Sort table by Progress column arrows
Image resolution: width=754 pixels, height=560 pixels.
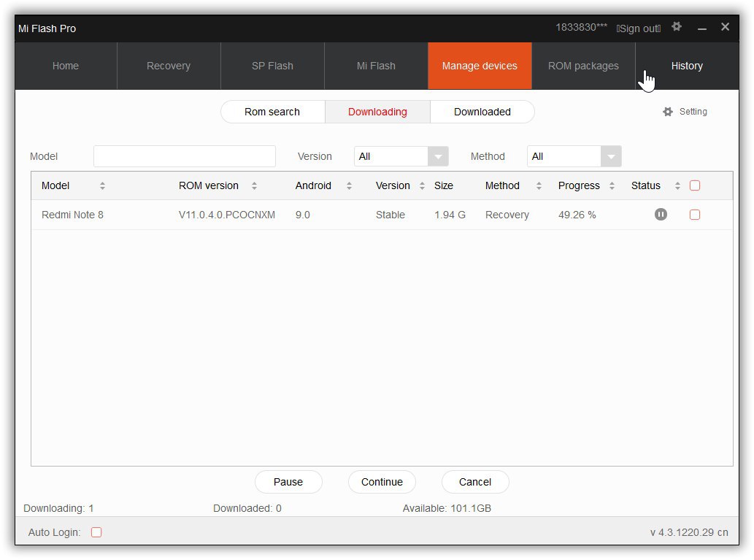(x=612, y=185)
